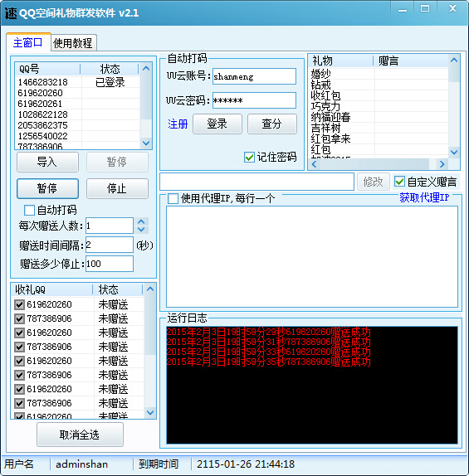Viewport: 469px width, 476px height.
Task: Select the 吉祥树 gift
Action: 325,128
